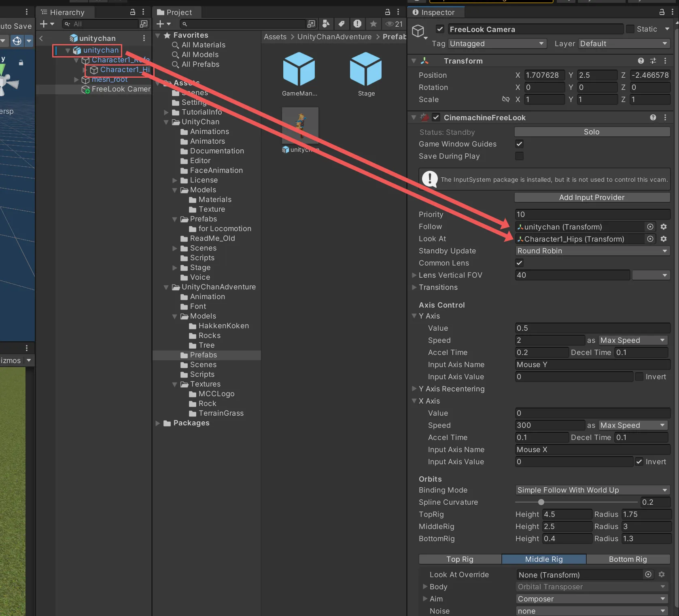Open Transform component help icon
679x616 pixels.
pyautogui.click(x=641, y=61)
